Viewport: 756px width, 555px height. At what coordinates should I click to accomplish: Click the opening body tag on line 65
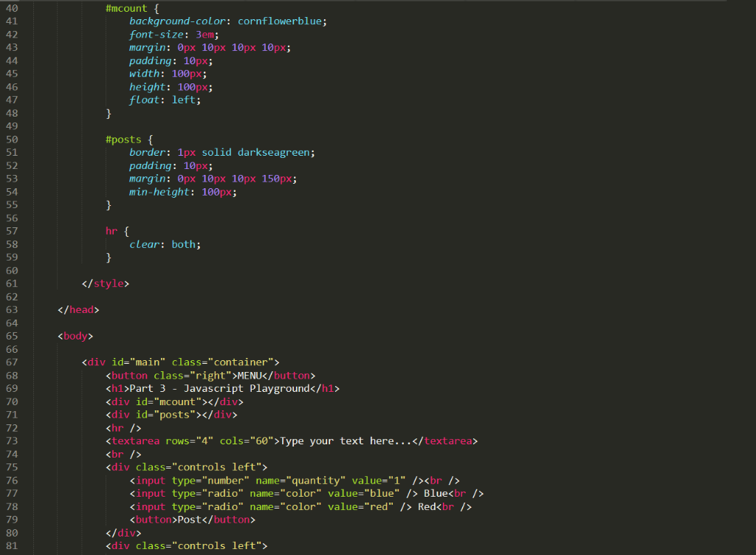click(74, 336)
